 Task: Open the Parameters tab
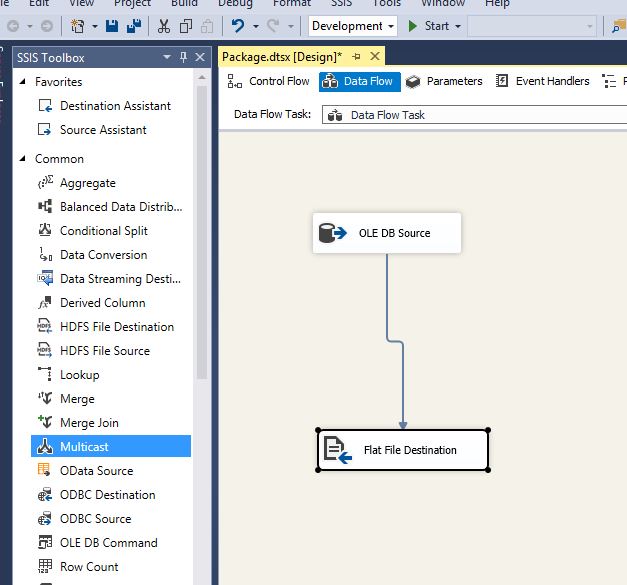click(x=444, y=82)
